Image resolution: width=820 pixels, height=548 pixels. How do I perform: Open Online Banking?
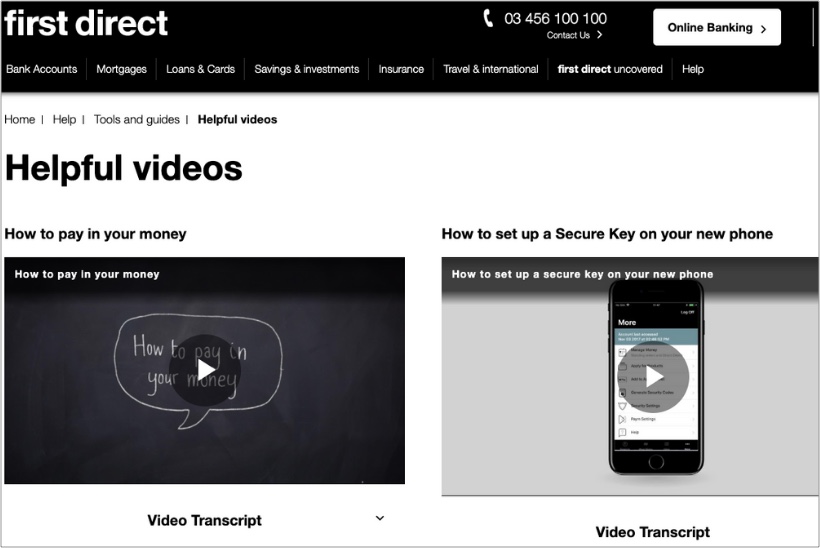point(716,28)
